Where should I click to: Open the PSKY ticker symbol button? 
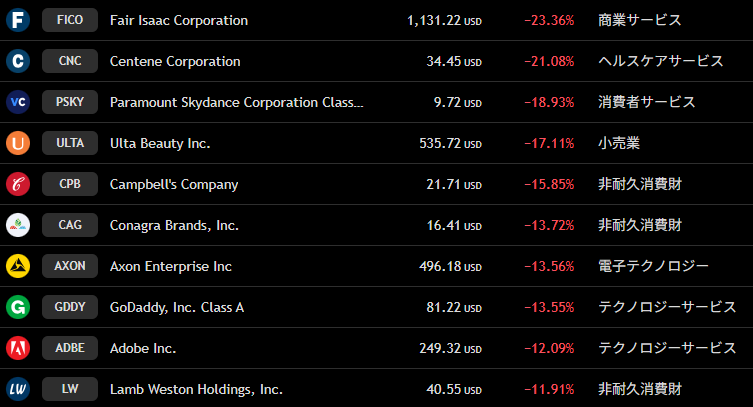click(70, 102)
